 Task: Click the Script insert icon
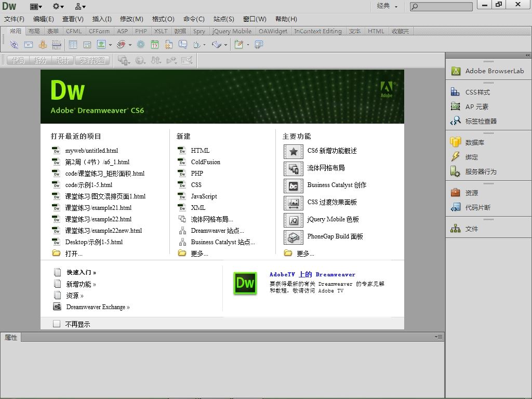click(x=217, y=45)
